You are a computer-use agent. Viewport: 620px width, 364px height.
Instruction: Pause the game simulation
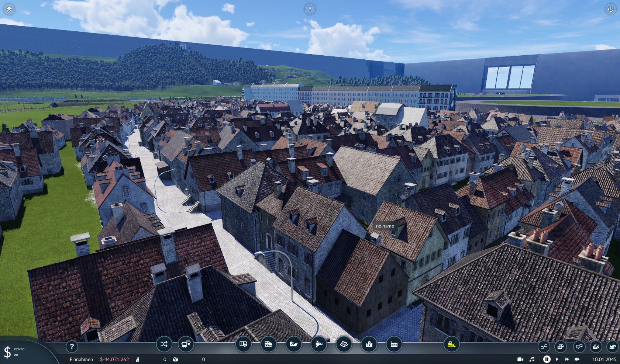click(547, 359)
